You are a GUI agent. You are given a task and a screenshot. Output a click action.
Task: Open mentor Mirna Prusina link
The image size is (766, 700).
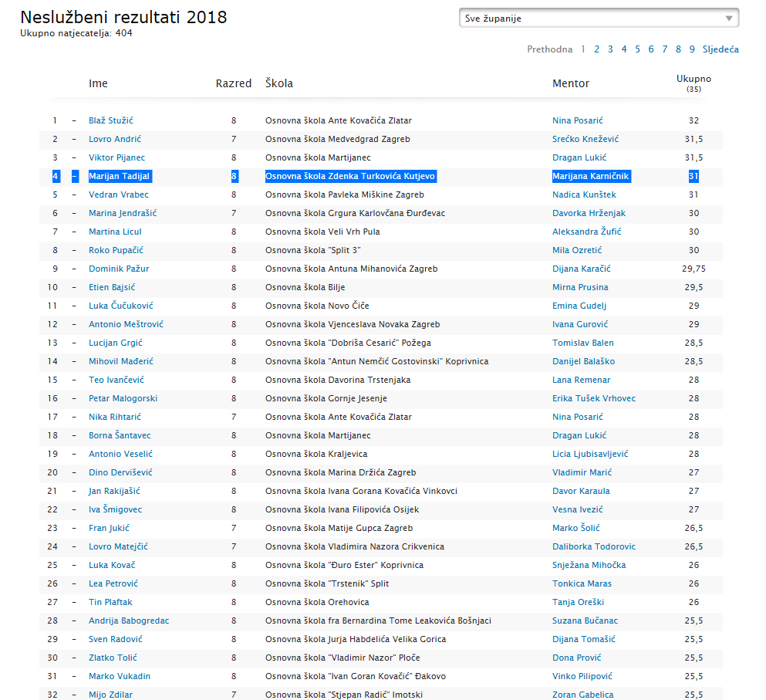[580, 287]
